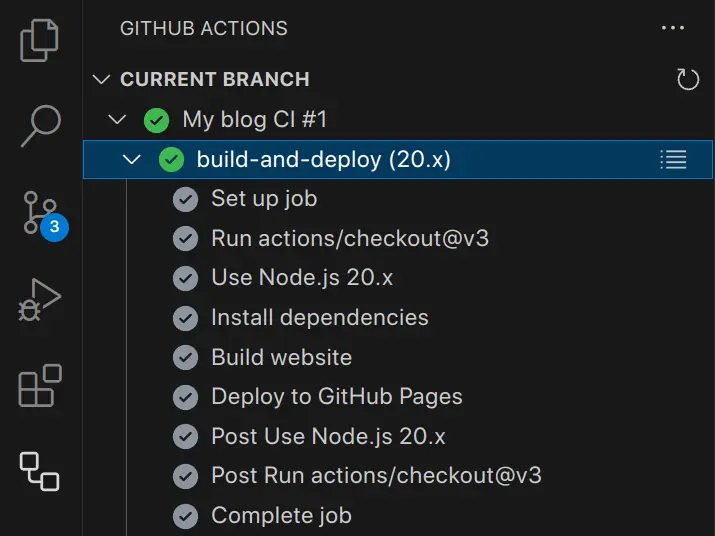The image size is (715, 536).
Task: Collapse the build-and-deploy (20.x) job
Action: (x=132, y=160)
